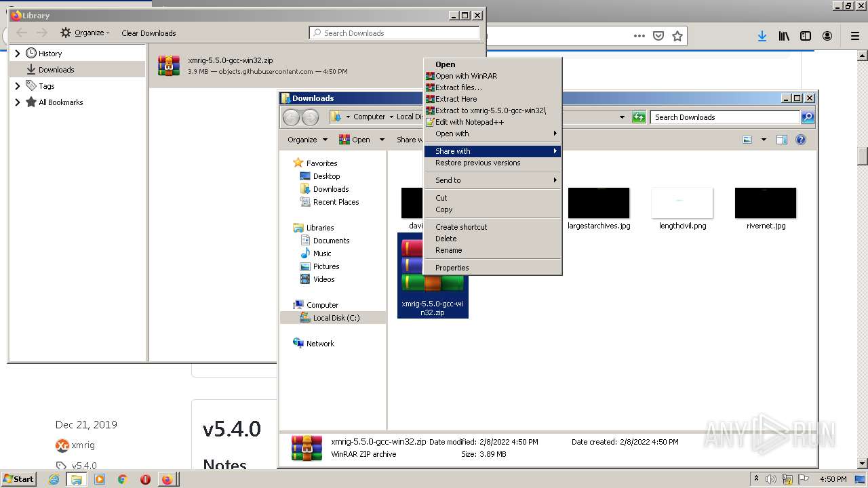Expand History in Library sidebar
Screen dimensions: 868x488
click(18, 53)
